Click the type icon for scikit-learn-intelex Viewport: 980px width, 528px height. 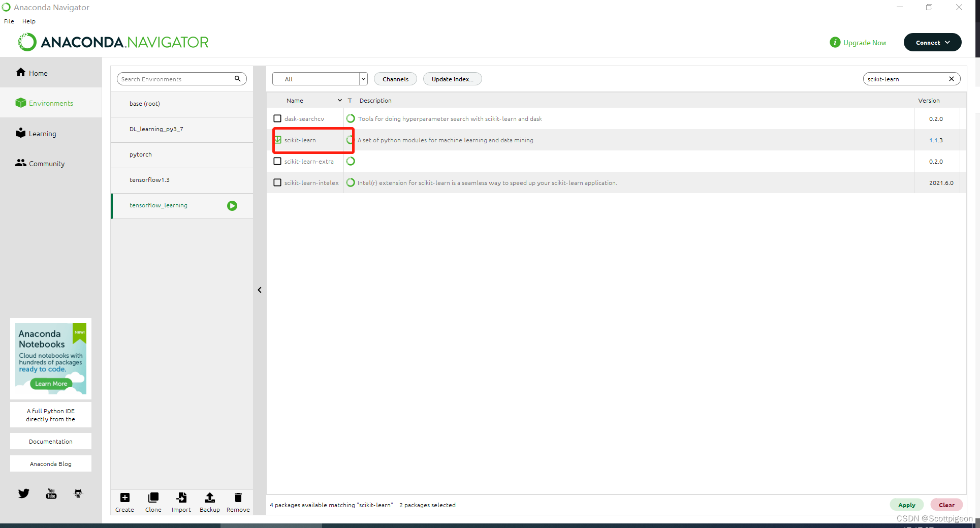[351, 182]
